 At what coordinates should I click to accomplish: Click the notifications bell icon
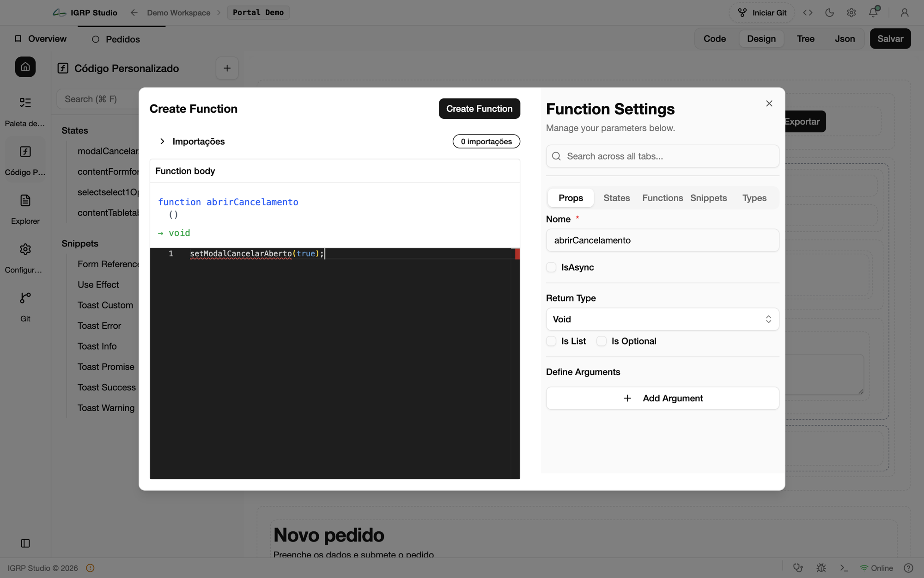873,12
